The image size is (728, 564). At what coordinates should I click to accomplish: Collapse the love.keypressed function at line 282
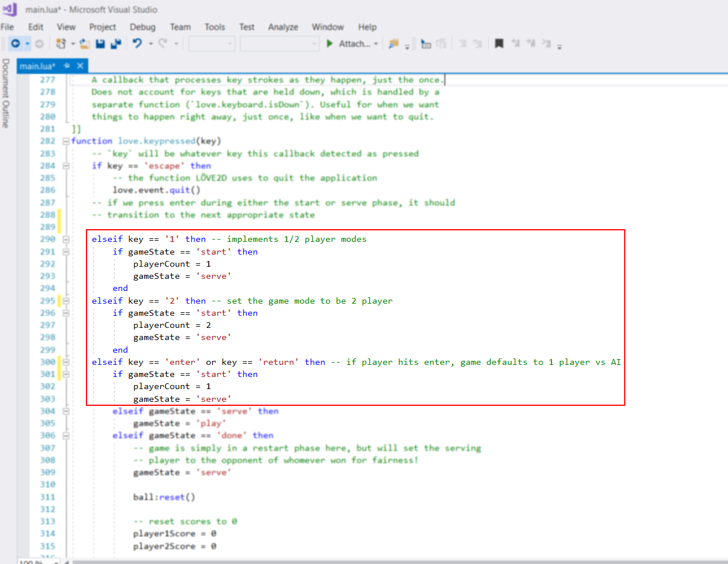tap(66, 141)
